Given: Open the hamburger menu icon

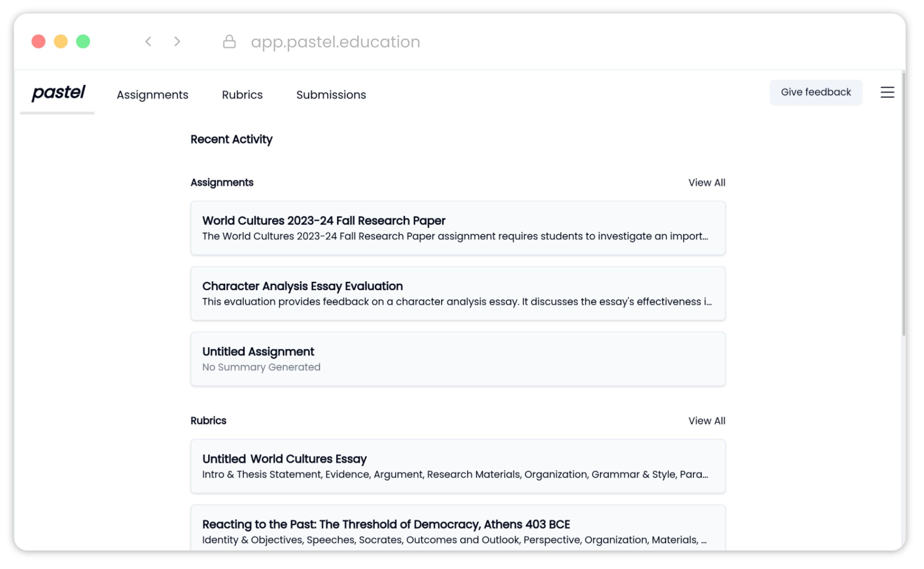Looking at the screenshot, I should (887, 92).
